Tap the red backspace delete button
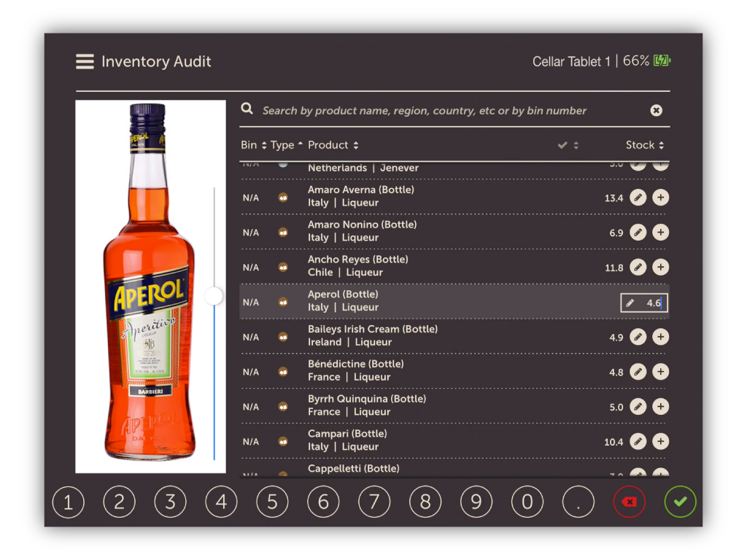Viewport: 747px width, 560px height. tap(629, 502)
